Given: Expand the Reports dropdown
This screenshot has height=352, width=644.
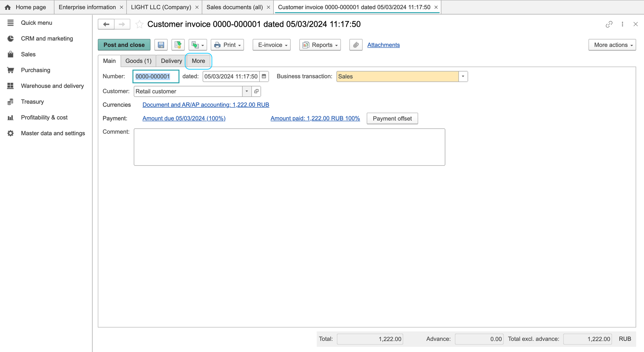Looking at the screenshot, I should [x=320, y=45].
